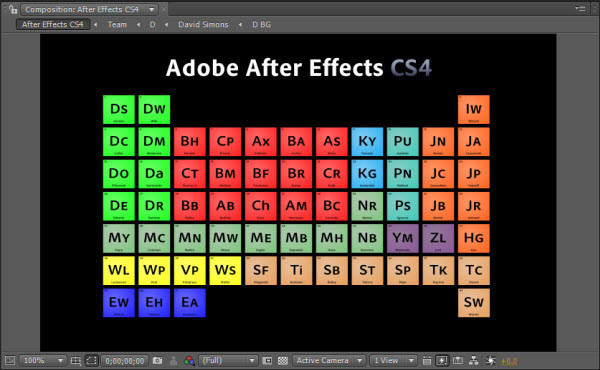Click the exposure value +0.0
The width and height of the screenshot is (600, 370).
509,361
